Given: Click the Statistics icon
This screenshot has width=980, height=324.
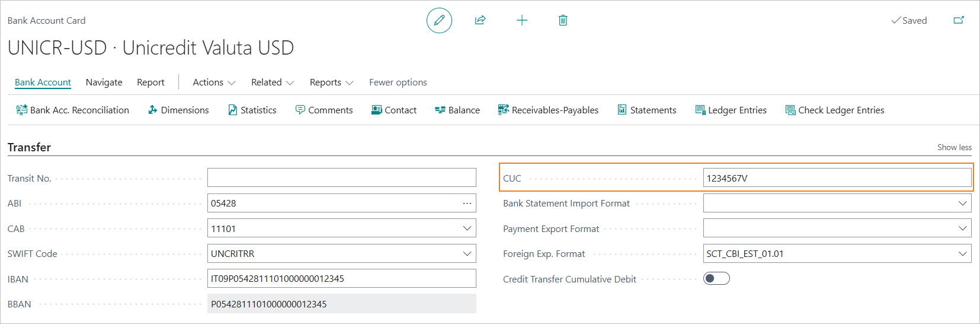Looking at the screenshot, I should click(233, 110).
